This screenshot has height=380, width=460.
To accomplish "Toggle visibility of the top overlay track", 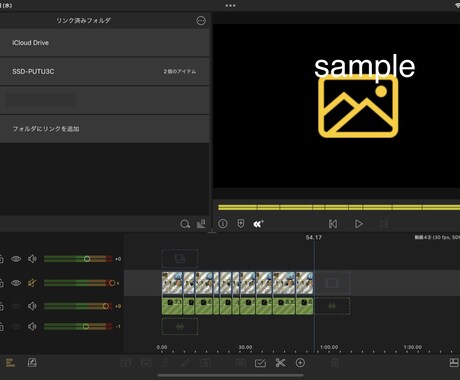I will pyautogui.click(x=16, y=259).
